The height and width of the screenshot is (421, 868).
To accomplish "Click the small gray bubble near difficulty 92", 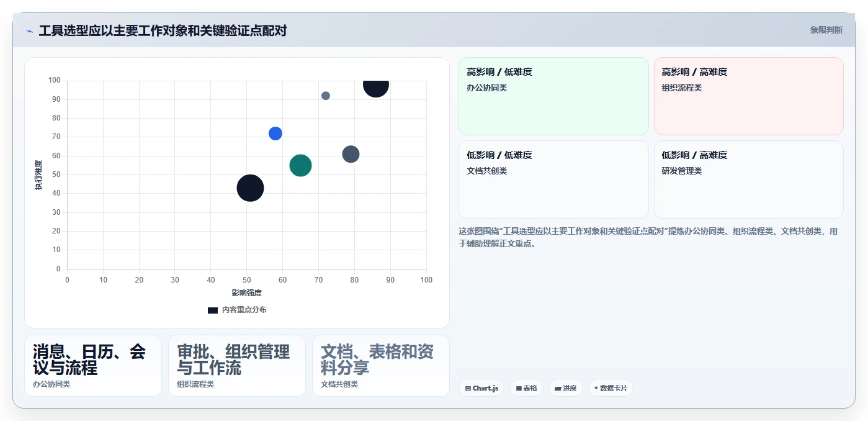I will coord(326,96).
